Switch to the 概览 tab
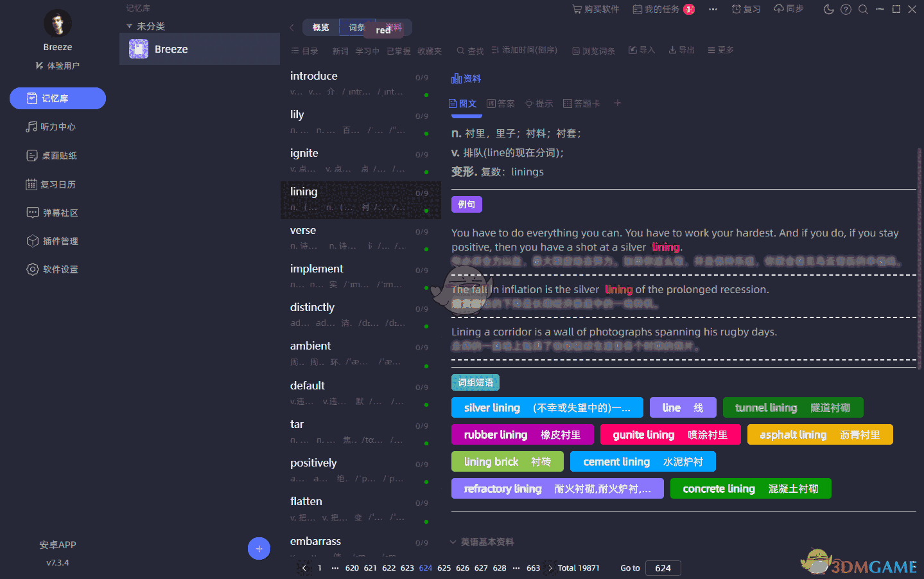Image resolution: width=924 pixels, height=579 pixels. point(320,27)
